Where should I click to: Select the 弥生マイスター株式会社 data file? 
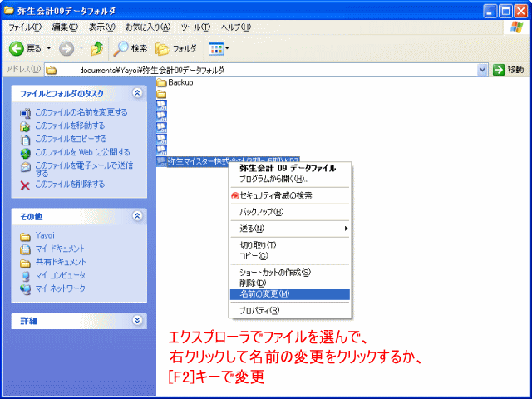228,161
